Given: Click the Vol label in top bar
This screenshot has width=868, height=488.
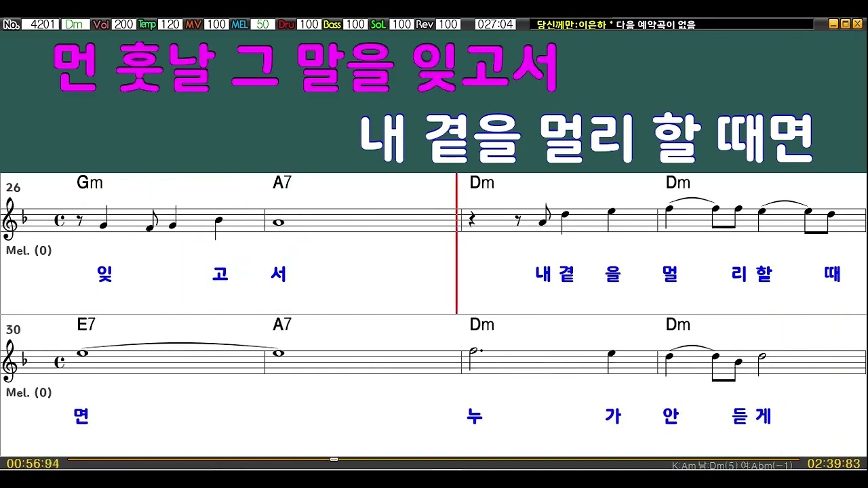Looking at the screenshot, I should [x=101, y=24].
